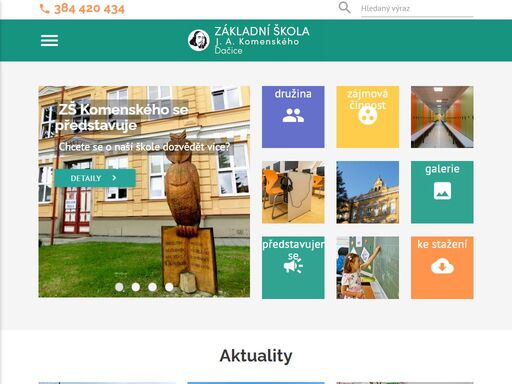Screen dimensions: 512x384
Task: Open the school building exterior photo tile
Action: [367, 192]
